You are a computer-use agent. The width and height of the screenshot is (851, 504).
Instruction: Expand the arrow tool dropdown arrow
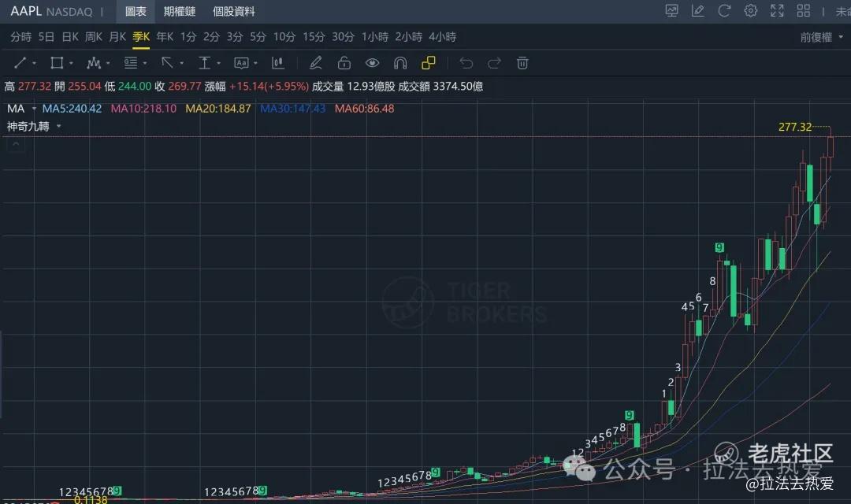click(x=182, y=64)
